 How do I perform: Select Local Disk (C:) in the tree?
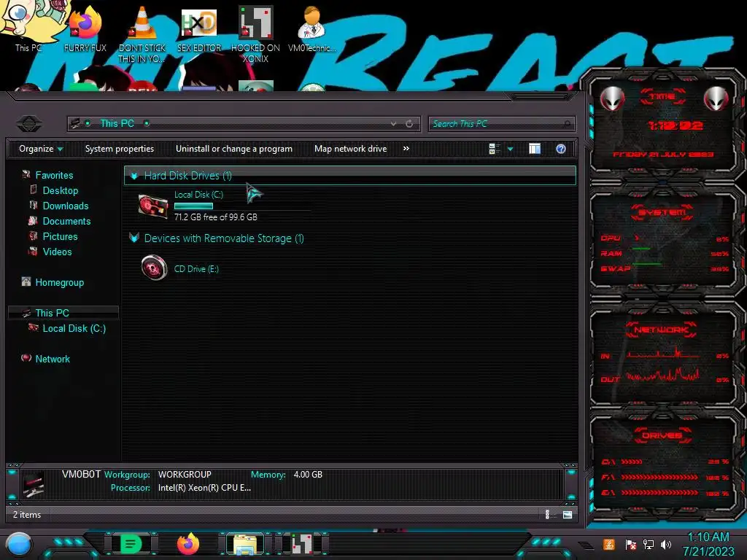74,328
